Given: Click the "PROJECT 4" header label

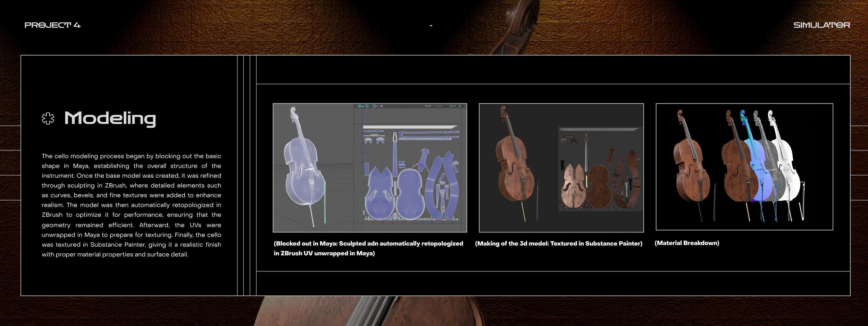Looking at the screenshot, I should (52, 25).
